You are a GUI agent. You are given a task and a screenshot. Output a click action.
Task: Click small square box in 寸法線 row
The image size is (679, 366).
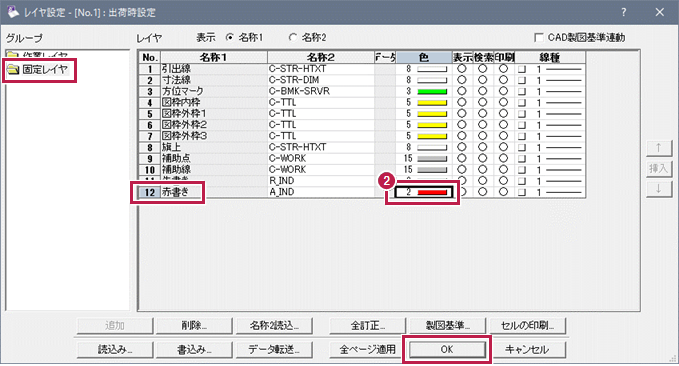(x=522, y=81)
